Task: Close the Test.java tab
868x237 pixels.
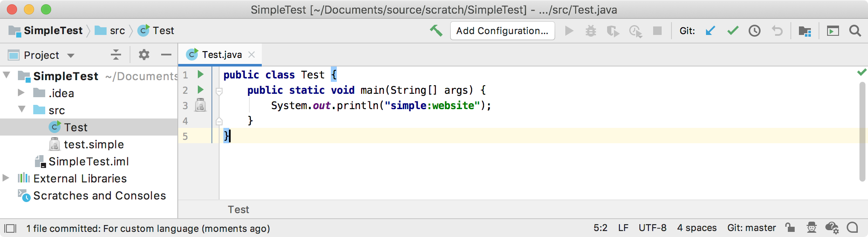Action: 252,55
